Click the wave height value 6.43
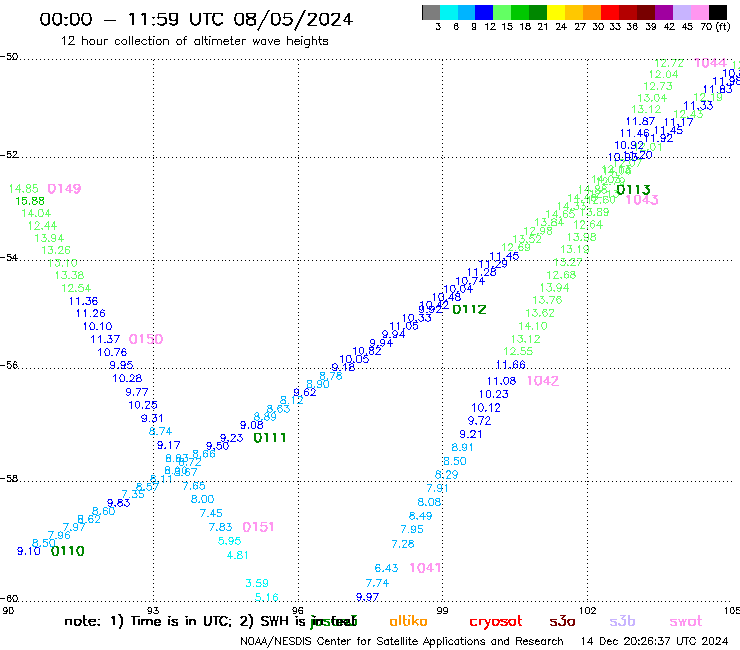Image resolution: width=740 pixels, height=650 pixels. pos(387,568)
